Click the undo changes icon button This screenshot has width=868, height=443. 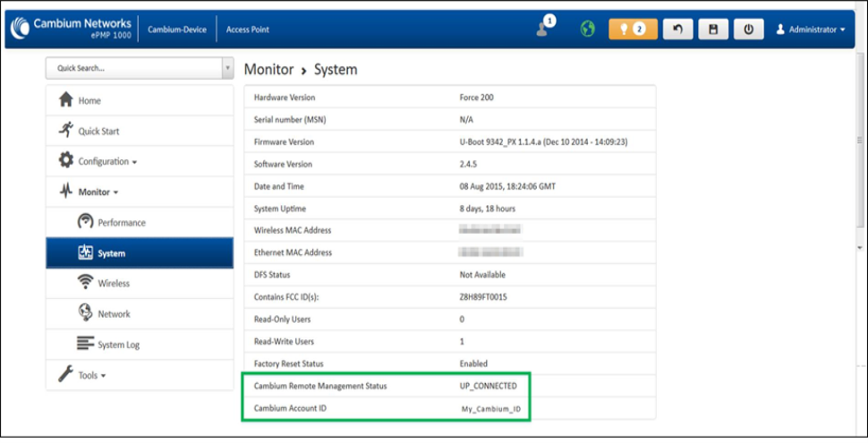(677, 29)
